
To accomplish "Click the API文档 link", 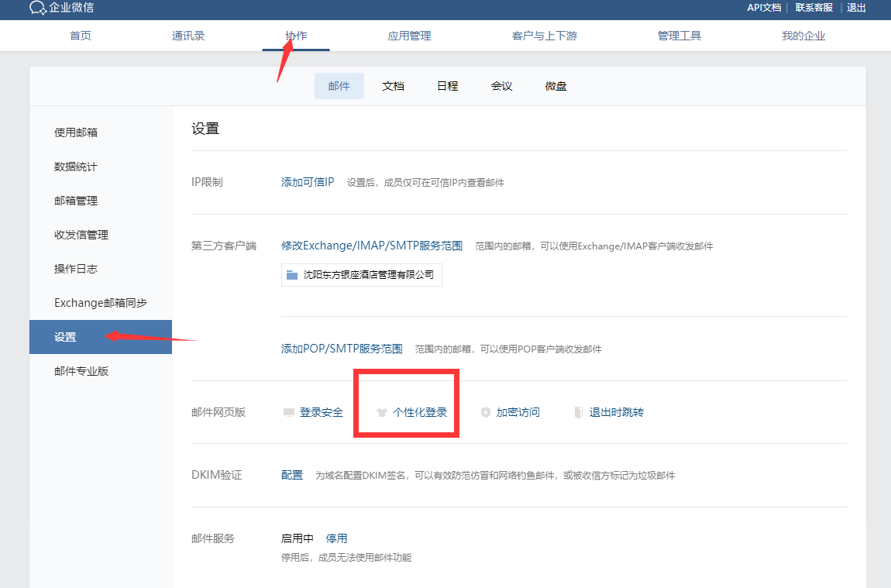I will (x=764, y=8).
